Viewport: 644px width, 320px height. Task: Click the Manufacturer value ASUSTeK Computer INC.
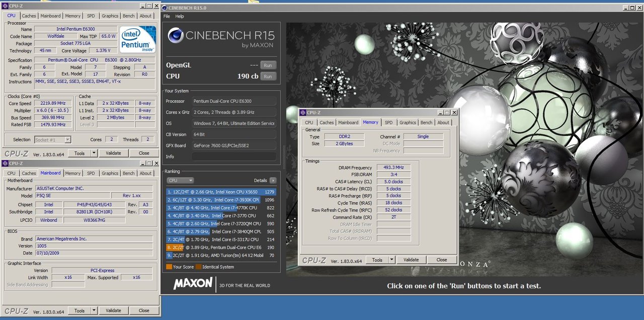pyautogui.click(x=93, y=188)
